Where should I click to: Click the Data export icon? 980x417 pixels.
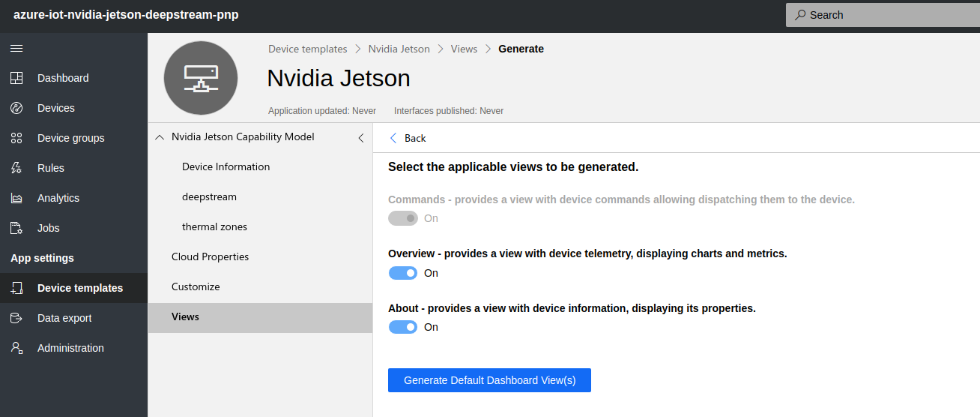16,318
